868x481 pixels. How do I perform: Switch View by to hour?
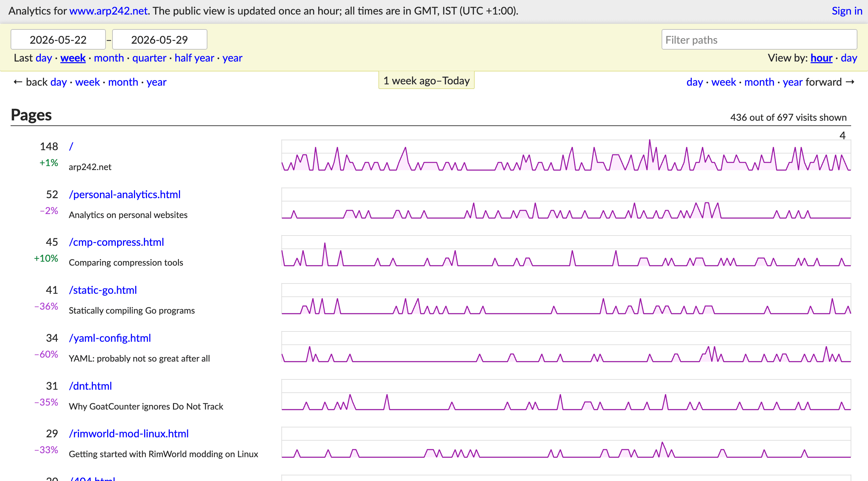[x=821, y=58]
